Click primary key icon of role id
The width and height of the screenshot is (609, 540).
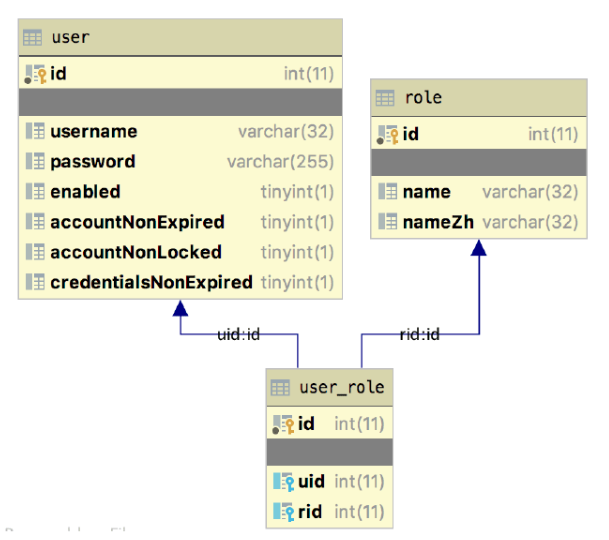click(387, 134)
